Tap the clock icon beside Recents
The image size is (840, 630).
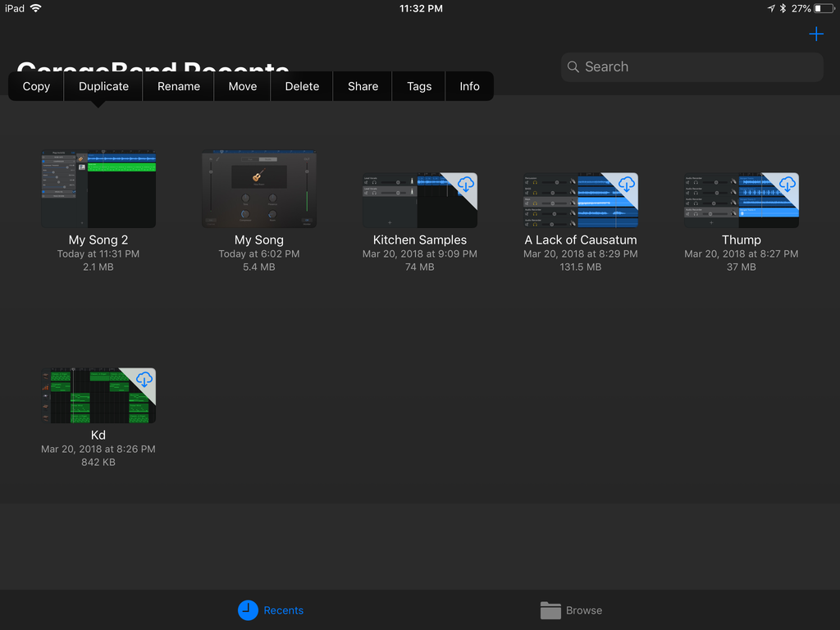pos(247,610)
